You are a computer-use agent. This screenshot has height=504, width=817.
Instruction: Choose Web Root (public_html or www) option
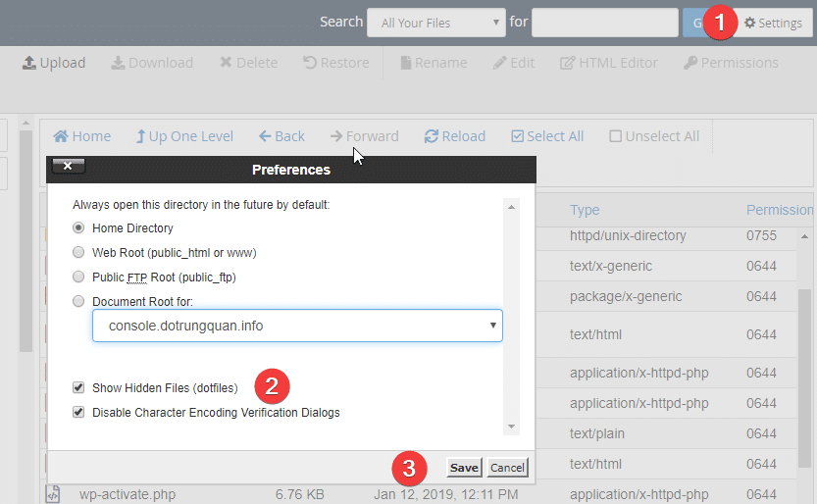pos(78,253)
